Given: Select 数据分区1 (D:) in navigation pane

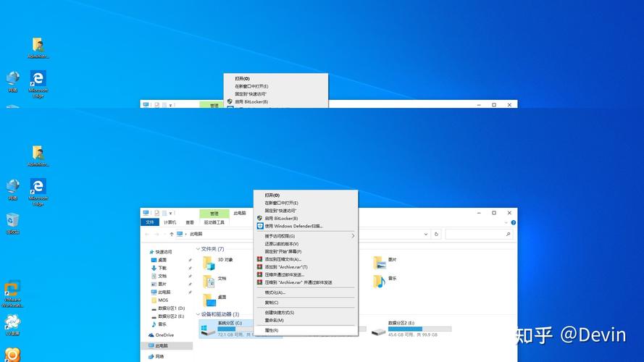Looking at the screenshot, I should click(168, 308).
